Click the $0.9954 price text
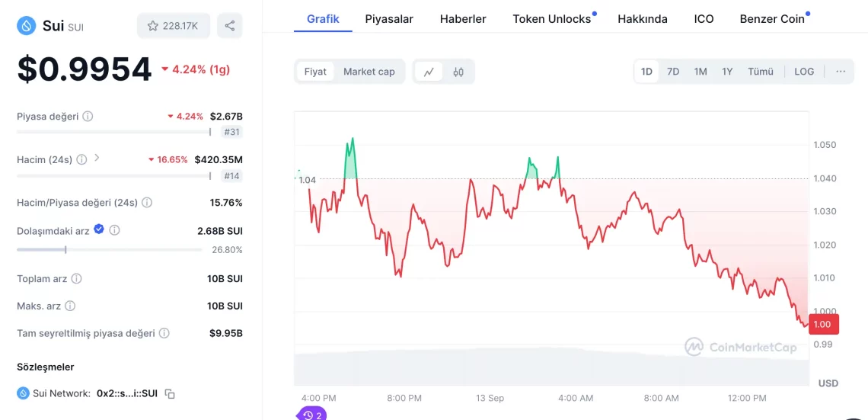Screen dimensions: 868x420 (x=85, y=70)
